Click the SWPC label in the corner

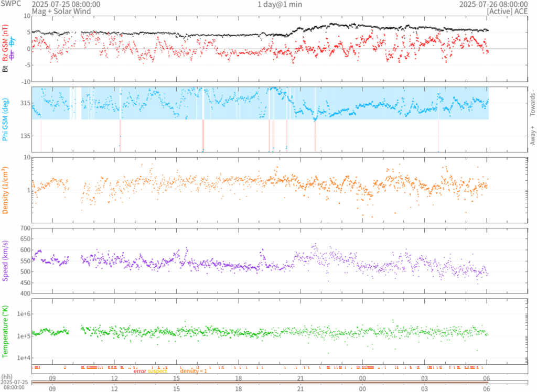[x=12, y=4]
